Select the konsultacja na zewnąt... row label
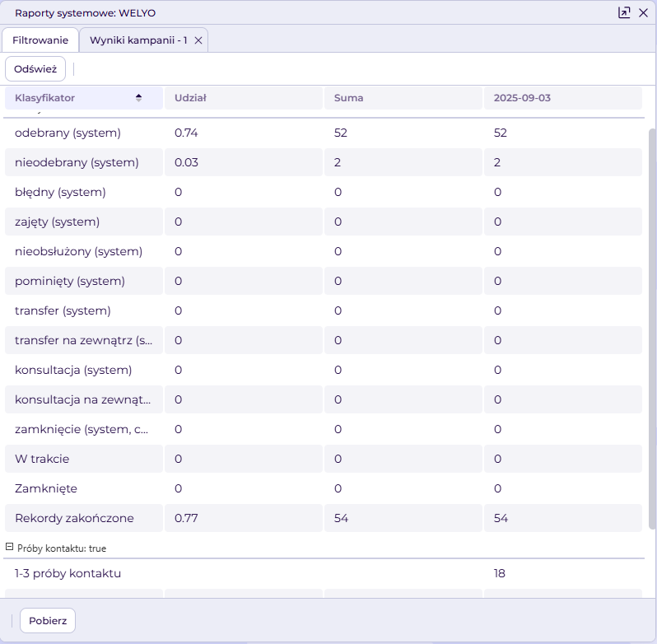 (82, 399)
